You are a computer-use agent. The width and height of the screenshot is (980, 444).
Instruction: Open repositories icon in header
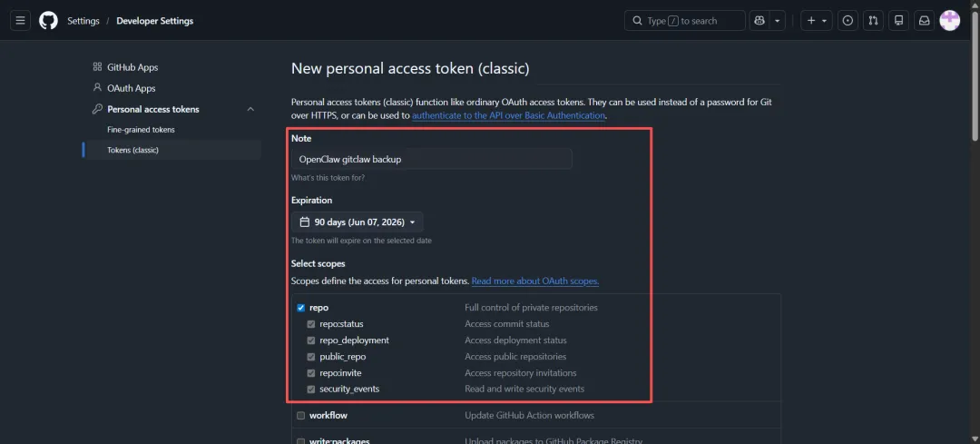pyautogui.click(x=898, y=21)
